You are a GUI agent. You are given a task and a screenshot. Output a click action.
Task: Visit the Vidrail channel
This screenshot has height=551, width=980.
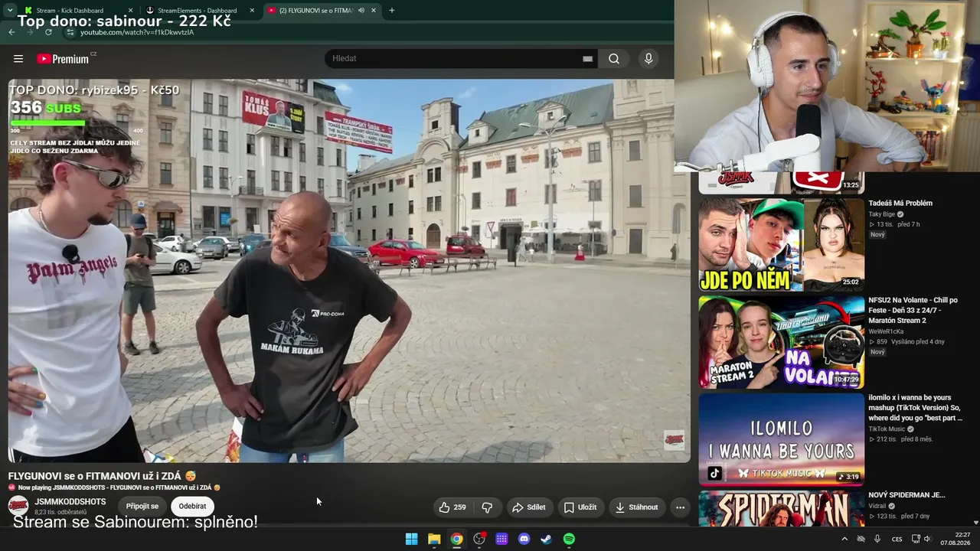[878, 506]
